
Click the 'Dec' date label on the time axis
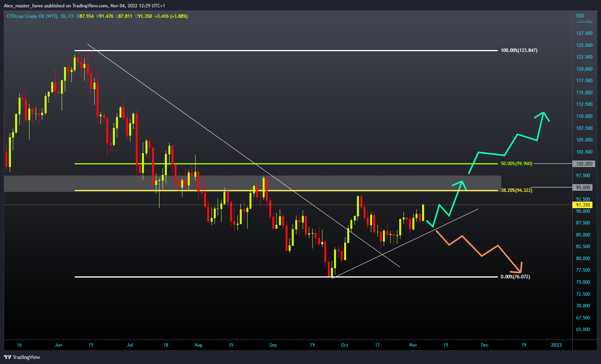click(x=485, y=345)
